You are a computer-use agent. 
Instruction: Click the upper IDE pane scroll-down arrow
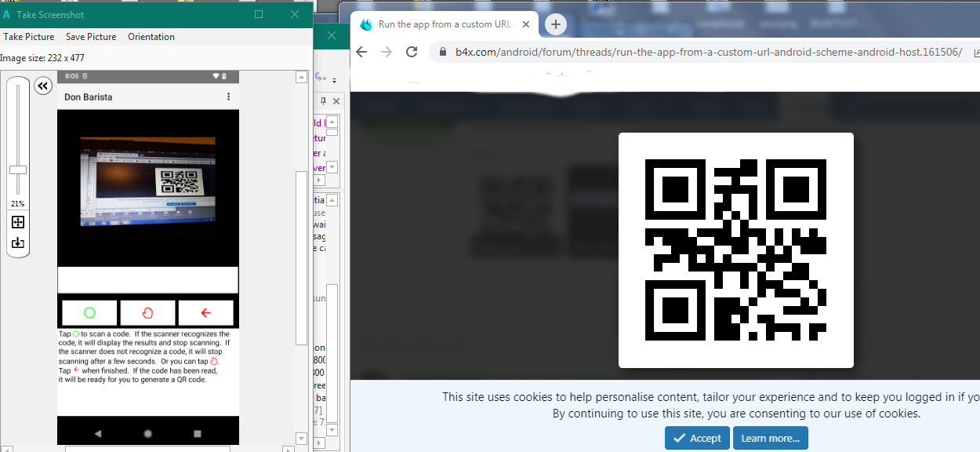tap(332, 167)
